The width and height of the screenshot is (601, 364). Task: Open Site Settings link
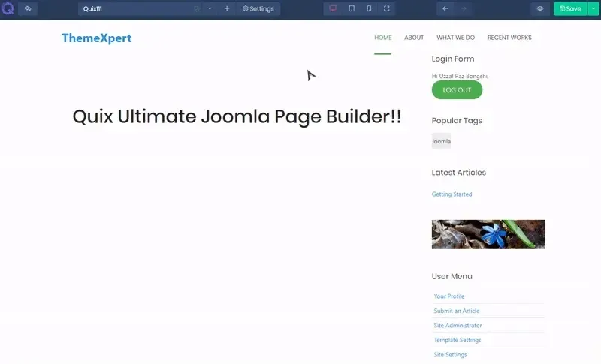(x=450, y=354)
